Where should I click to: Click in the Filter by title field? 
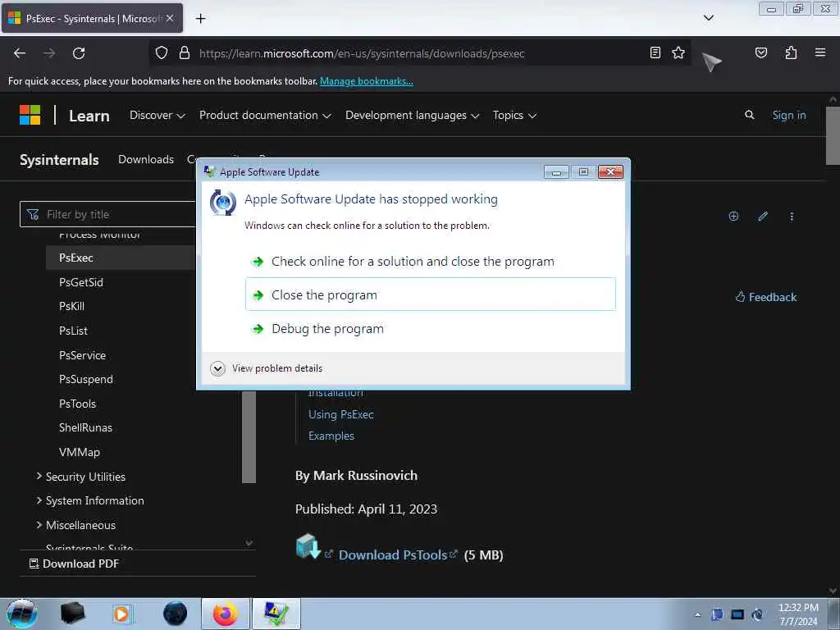(108, 214)
